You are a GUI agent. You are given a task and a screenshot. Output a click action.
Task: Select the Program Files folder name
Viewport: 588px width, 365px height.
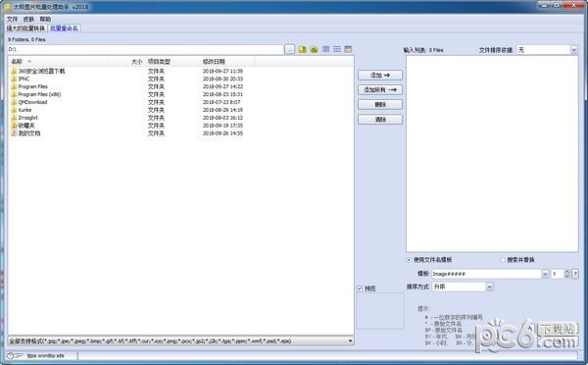33,86
